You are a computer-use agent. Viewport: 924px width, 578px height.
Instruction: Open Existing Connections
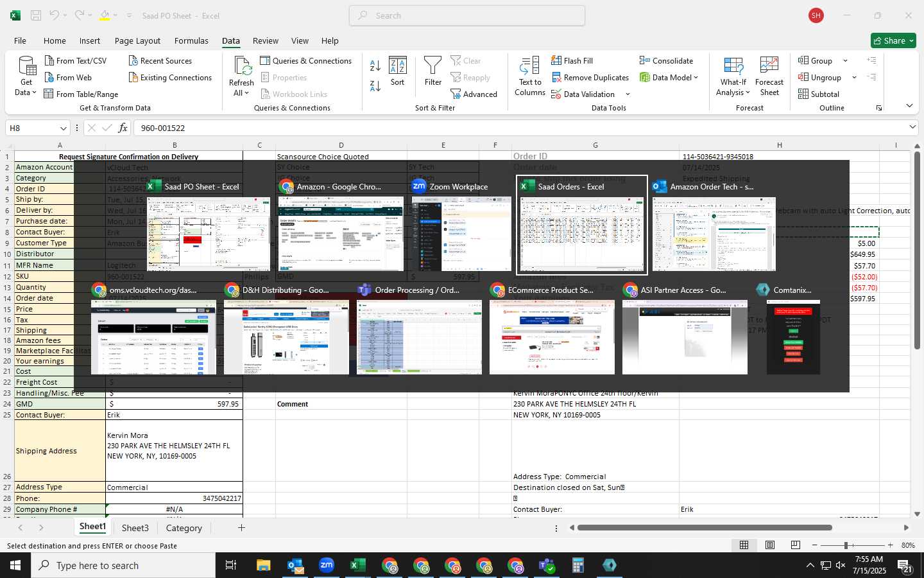coord(170,77)
